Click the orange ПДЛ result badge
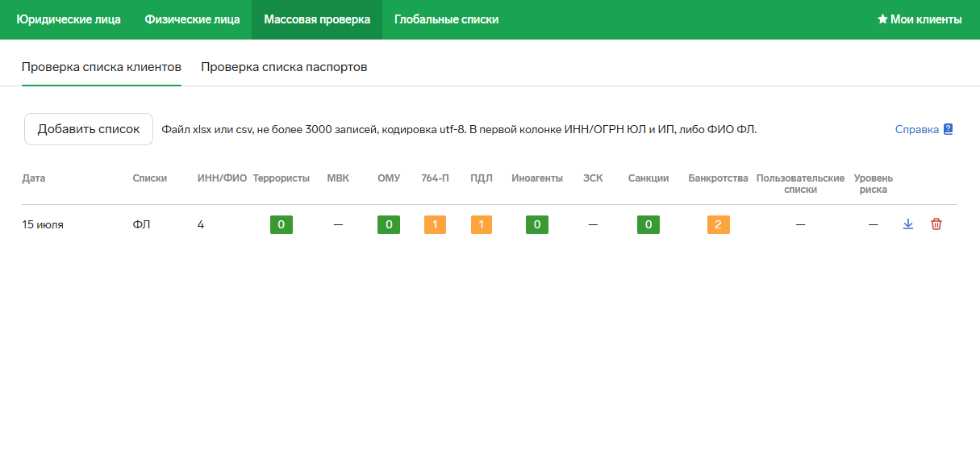The image size is (980, 464). (x=481, y=224)
